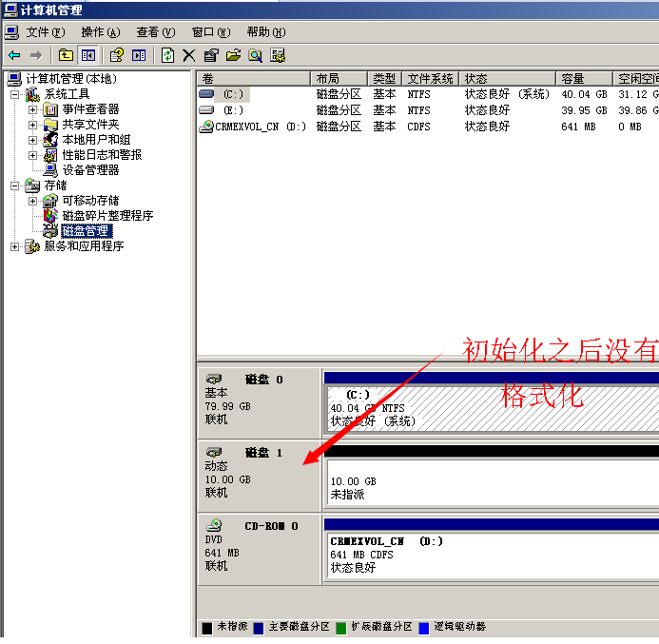
Task: Sort by the 文件系统 column header
Action: pyautogui.click(x=431, y=79)
